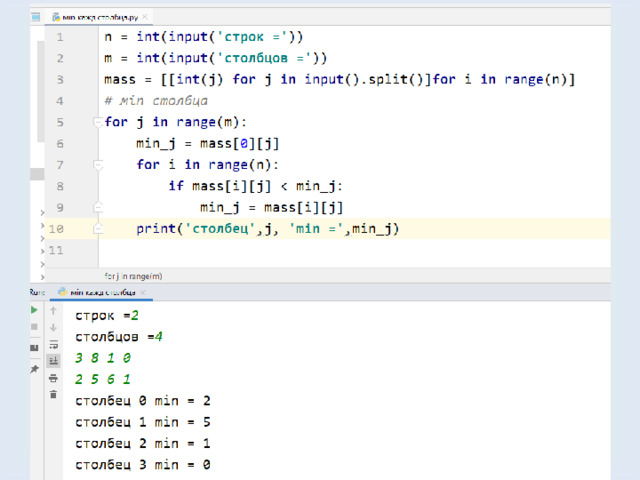Viewport: 640px width, 480px height.
Task: Close the editor file tab
Action: tap(145, 17)
